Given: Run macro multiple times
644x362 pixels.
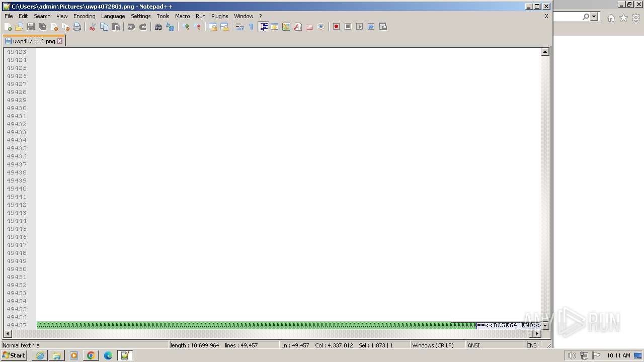Looking at the screenshot, I should point(371,27).
